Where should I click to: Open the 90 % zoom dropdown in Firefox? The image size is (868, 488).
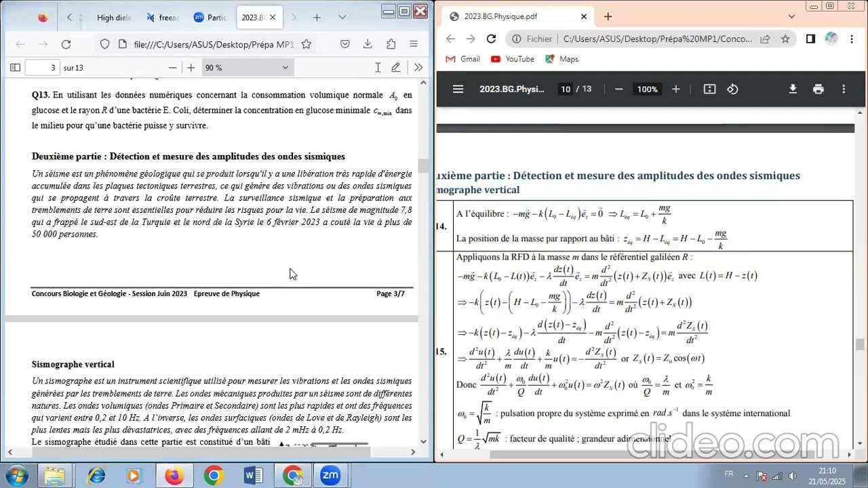pos(247,68)
